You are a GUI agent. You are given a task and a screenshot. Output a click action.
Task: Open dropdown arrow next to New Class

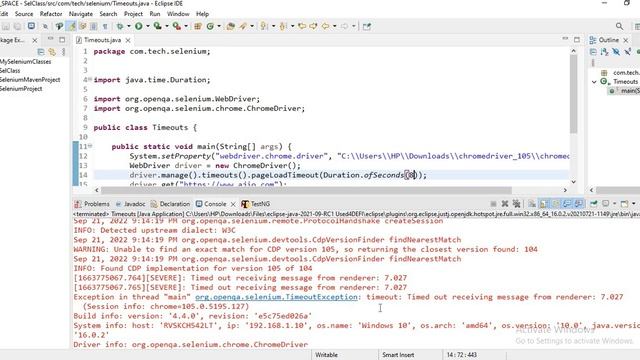[x=219, y=26]
